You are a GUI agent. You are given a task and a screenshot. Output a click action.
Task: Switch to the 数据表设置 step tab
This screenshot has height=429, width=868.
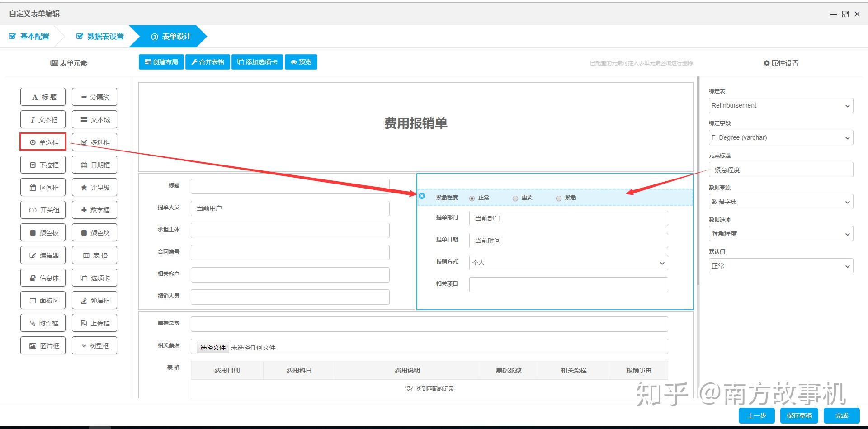(100, 36)
